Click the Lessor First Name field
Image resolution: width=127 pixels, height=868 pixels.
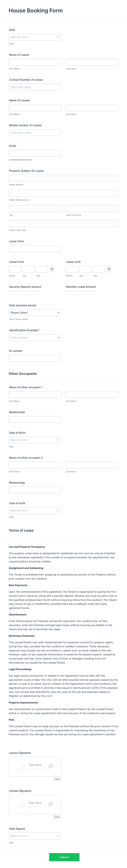(35, 62)
